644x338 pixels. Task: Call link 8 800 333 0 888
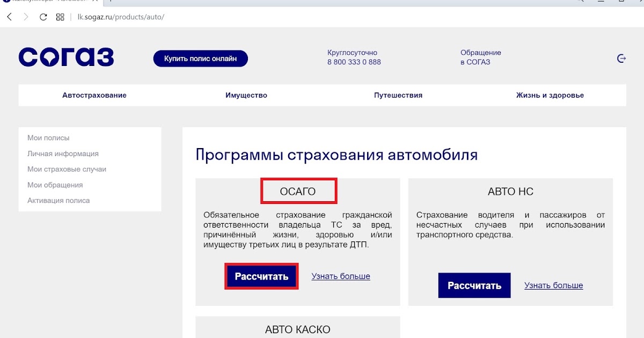point(354,62)
